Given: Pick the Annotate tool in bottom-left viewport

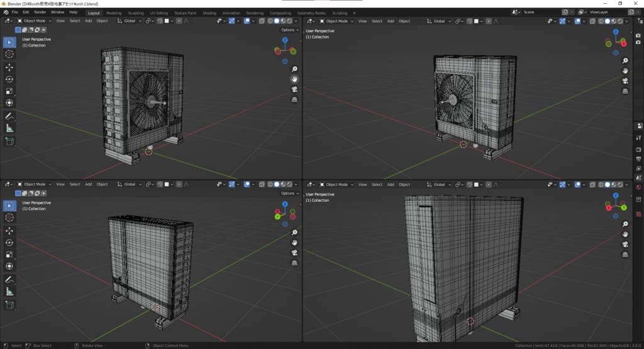Looking at the screenshot, I should point(9,279).
